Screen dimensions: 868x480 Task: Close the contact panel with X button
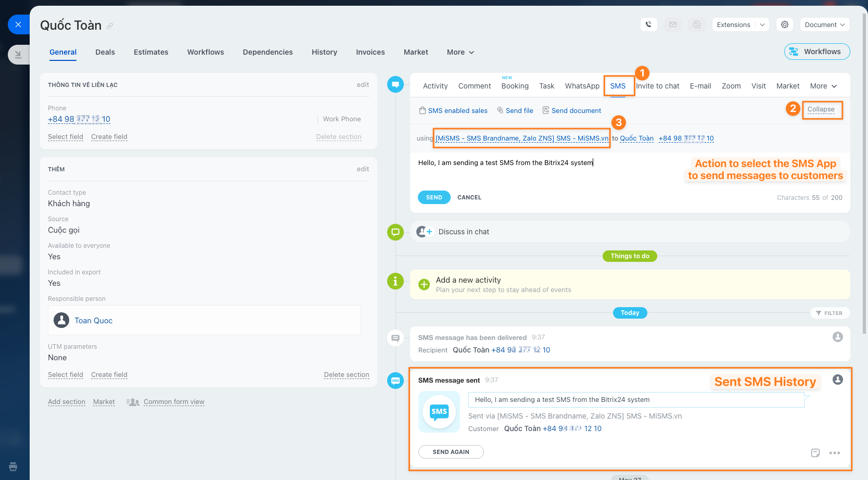click(x=18, y=24)
